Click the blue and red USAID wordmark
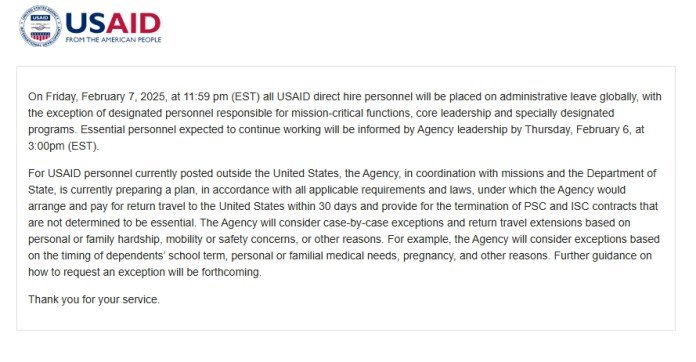The width and height of the screenshot is (696, 362). pyautogui.click(x=113, y=23)
